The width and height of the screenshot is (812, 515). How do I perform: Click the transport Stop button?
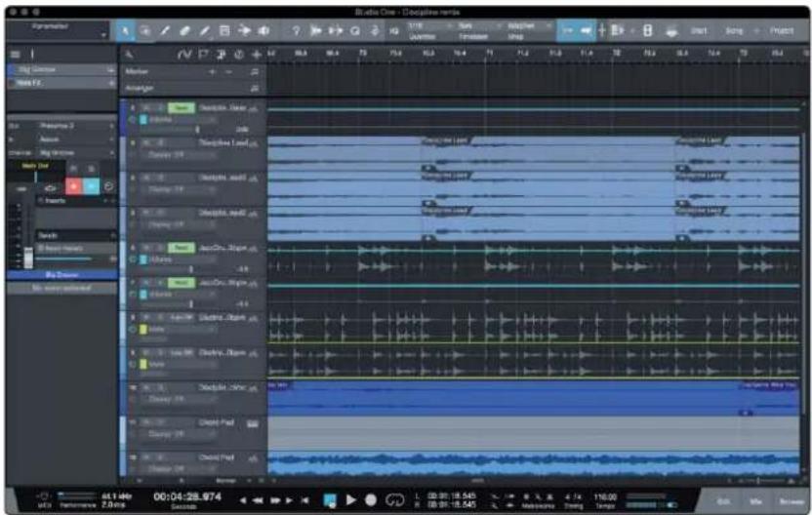329,500
